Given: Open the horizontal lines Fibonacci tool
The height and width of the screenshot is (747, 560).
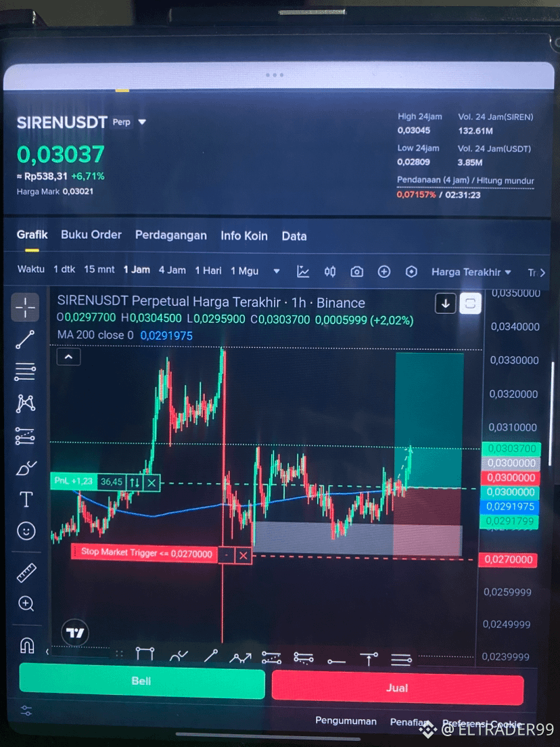Looking at the screenshot, I should 25,371.
